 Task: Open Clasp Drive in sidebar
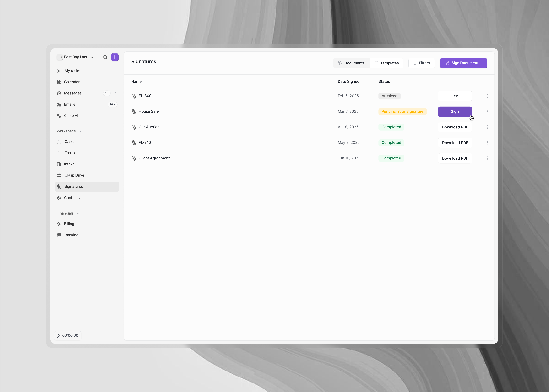tap(74, 175)
